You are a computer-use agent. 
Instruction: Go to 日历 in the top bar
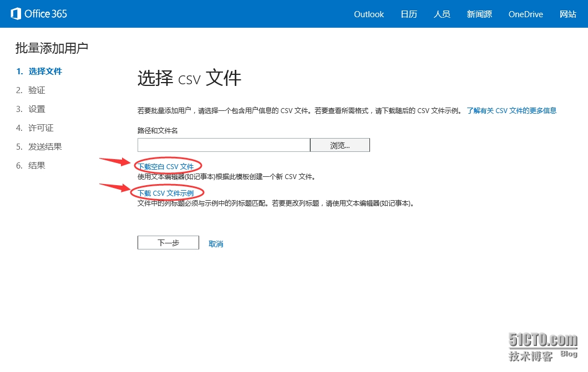pyautogui.click(x=409, y=14)
